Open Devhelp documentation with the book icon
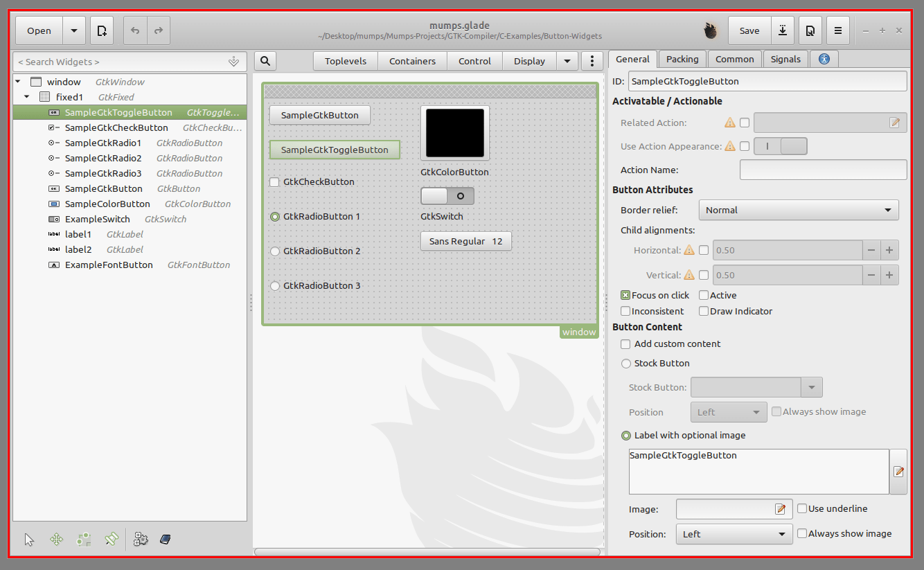 (x=165, y=539)
